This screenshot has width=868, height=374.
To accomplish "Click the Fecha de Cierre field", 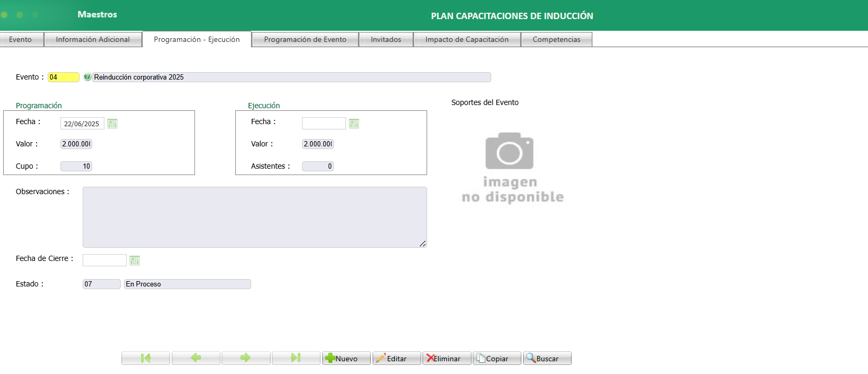I will click(104, 260).
